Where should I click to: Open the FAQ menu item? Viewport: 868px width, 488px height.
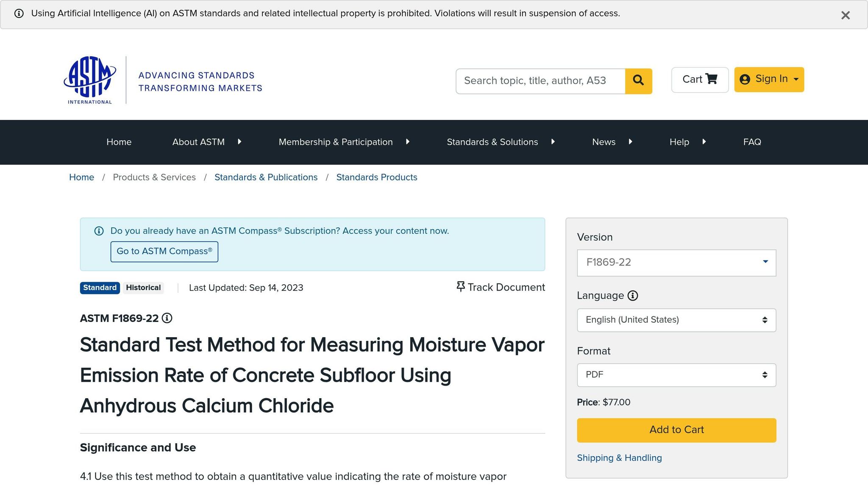(x=752, y=142)
